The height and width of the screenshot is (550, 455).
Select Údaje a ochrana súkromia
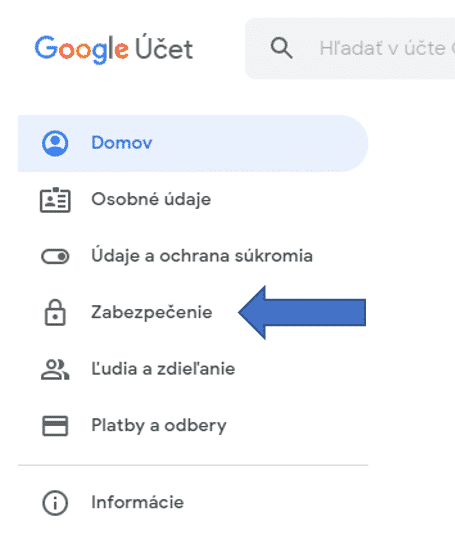[202, 256]
